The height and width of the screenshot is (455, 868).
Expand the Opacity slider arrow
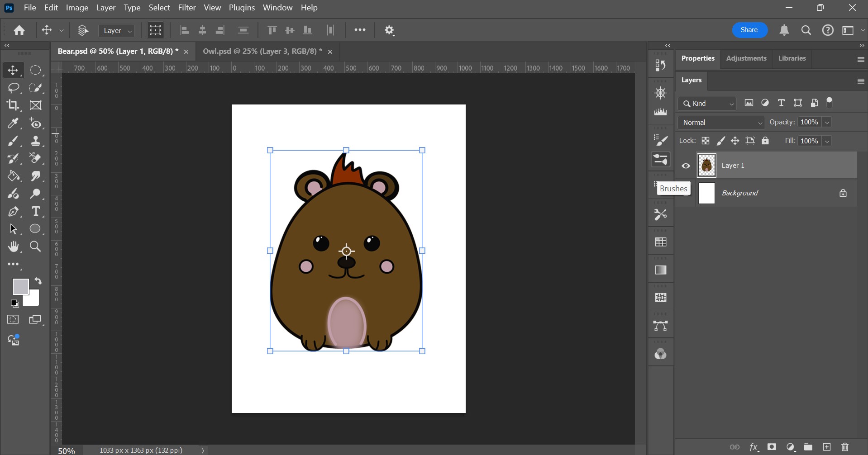[827, 123]
